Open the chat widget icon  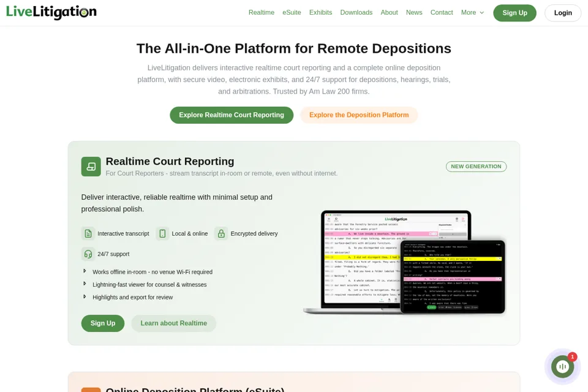[562, 366]
